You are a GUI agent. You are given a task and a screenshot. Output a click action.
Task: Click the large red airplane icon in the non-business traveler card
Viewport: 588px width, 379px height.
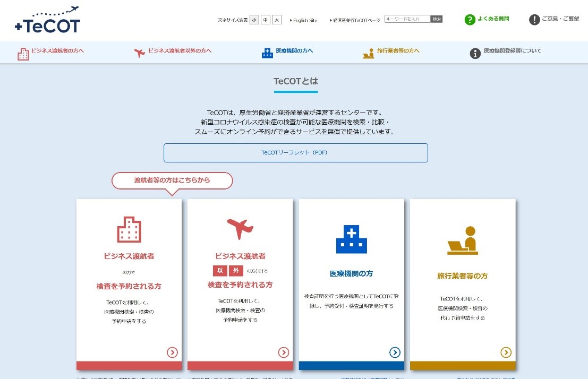coord(240,229)
